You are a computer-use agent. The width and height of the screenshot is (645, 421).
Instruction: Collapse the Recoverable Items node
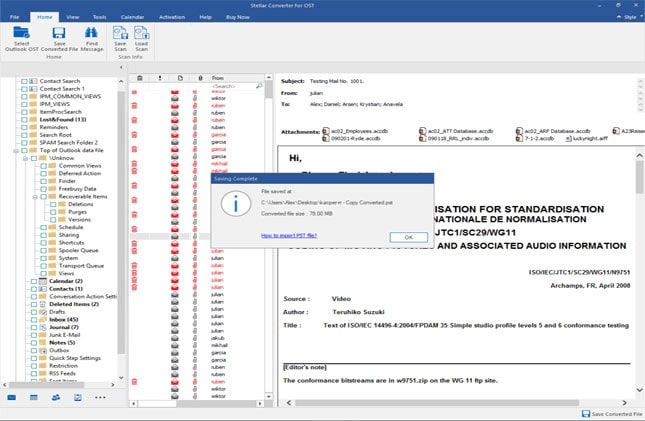click(x=35, y=197)
